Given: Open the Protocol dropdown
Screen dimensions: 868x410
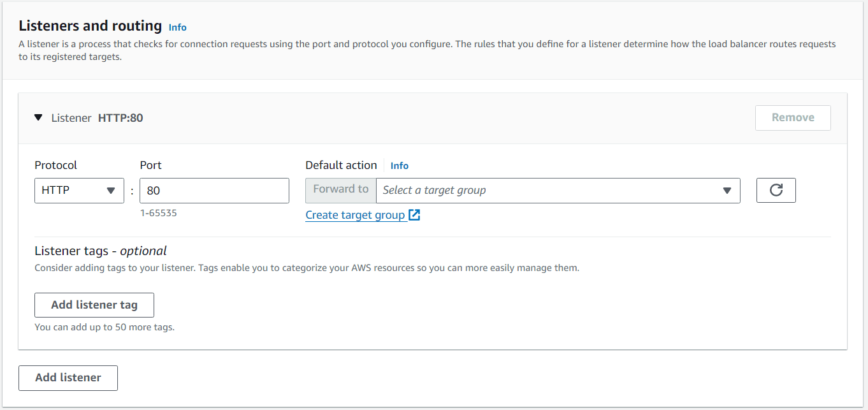Looking at the screenshot, I should point(79,190).
